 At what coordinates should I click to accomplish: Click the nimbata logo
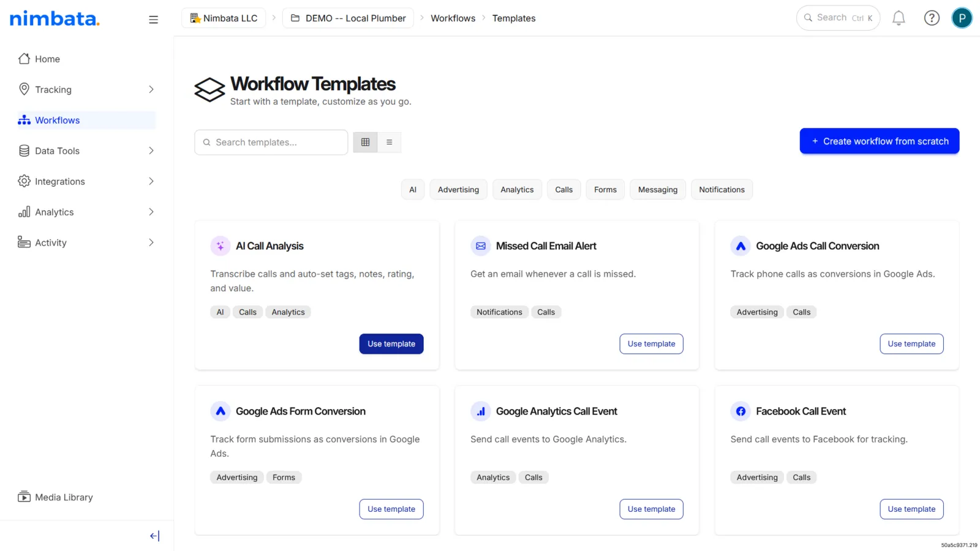55,19
